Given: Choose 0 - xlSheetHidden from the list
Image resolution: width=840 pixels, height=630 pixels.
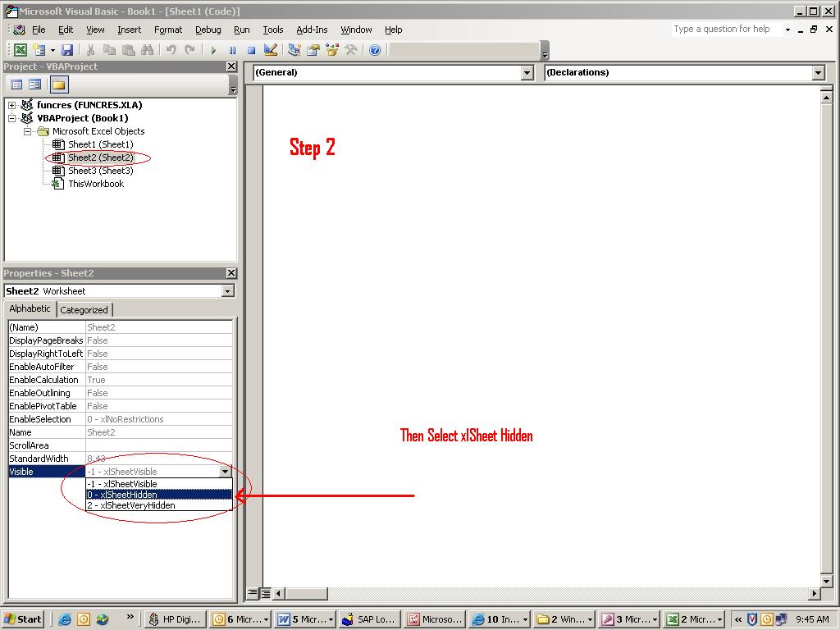Looking at the screenshot, I should 159,495.
